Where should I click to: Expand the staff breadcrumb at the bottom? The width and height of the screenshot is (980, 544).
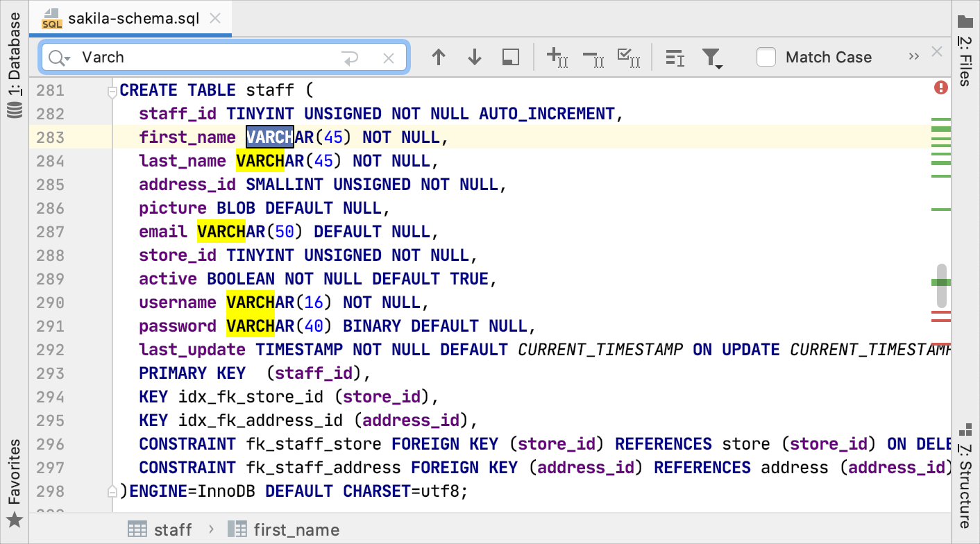tap(172, 529)
